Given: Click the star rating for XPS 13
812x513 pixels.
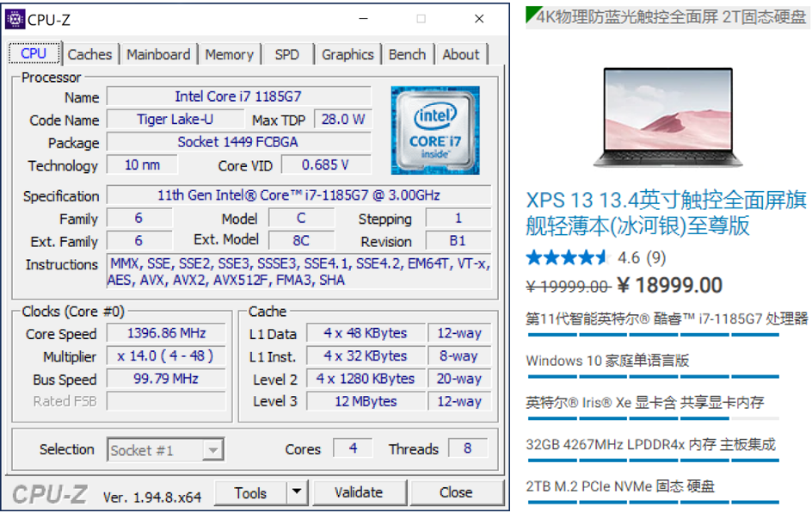Looking at the screenshot, I should pyautogui.click(x=567, y=257).
